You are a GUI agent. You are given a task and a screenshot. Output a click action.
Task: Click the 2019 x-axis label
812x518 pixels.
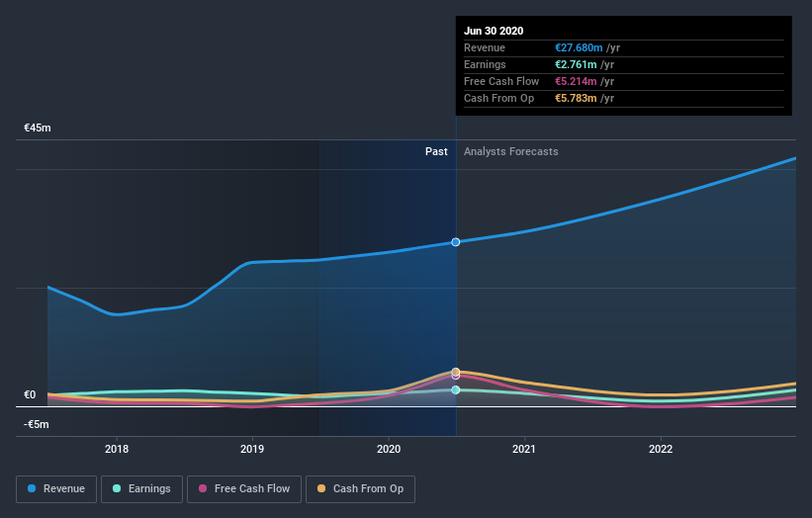[252, 449]
